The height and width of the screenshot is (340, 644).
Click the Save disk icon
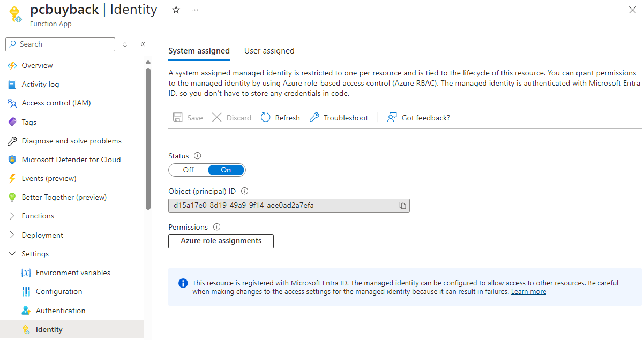(x=178, y=117)
